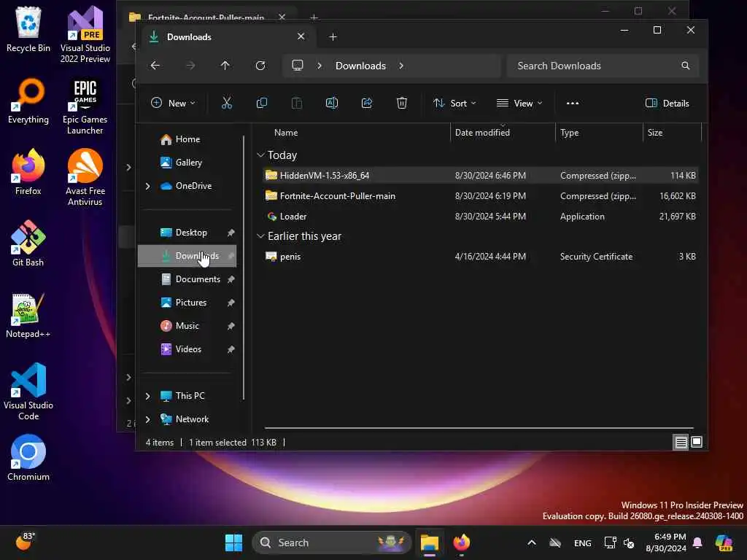Add a new Explorer tab
747x560 pixels.
333,36
